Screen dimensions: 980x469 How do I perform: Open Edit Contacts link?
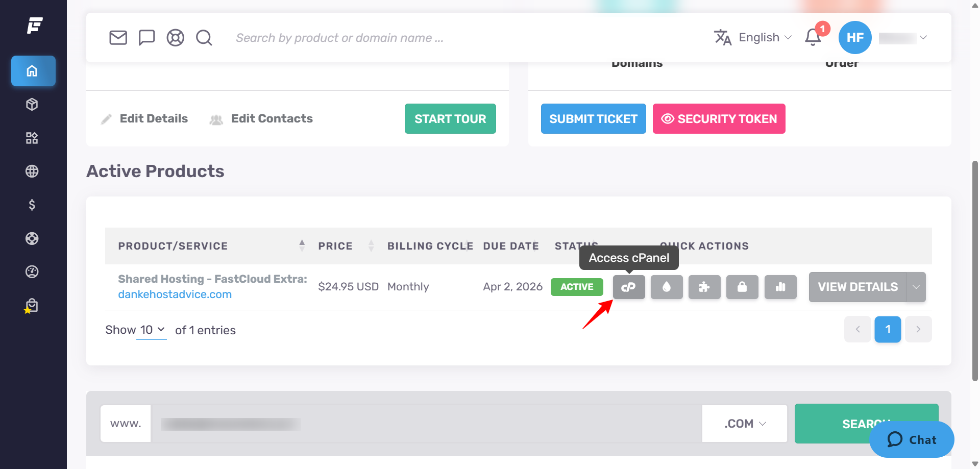coord(261,118)
